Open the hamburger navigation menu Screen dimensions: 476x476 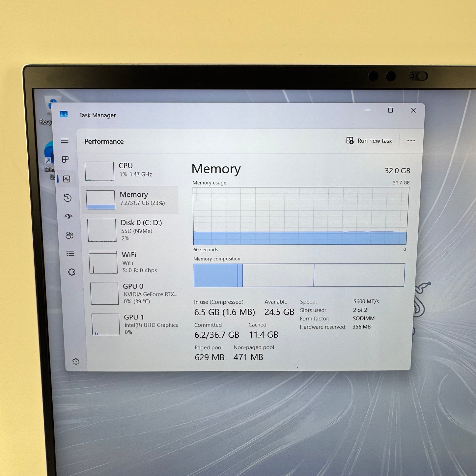click(65, 140)
